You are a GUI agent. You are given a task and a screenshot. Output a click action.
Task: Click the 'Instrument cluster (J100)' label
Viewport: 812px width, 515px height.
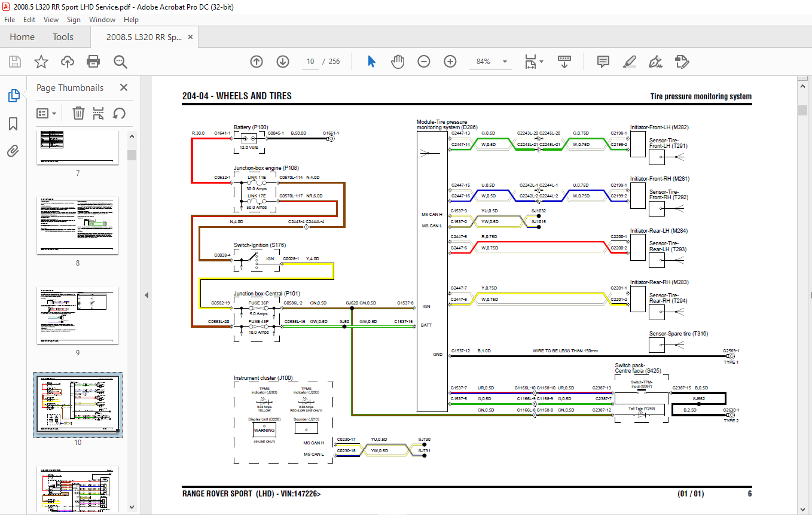(263, 378)
